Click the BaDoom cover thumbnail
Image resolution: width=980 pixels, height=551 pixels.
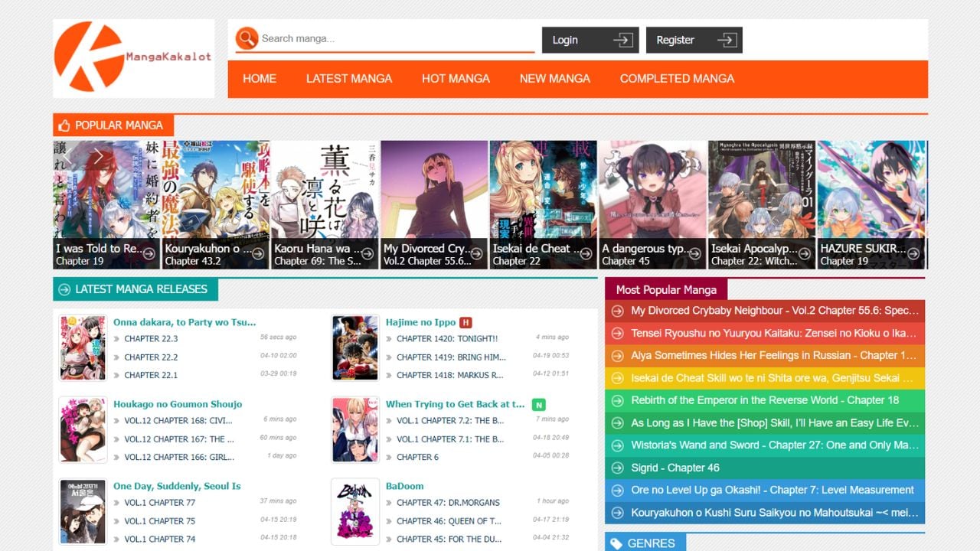355,511
